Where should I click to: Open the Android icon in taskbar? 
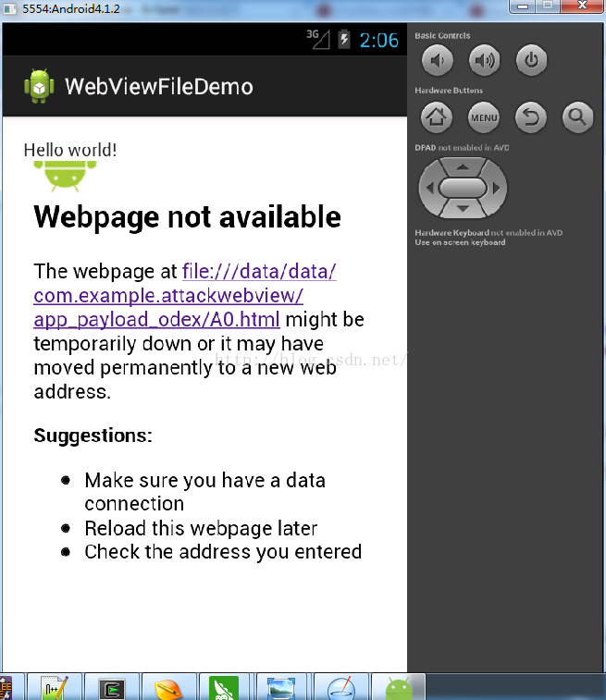tap(399, 688)
